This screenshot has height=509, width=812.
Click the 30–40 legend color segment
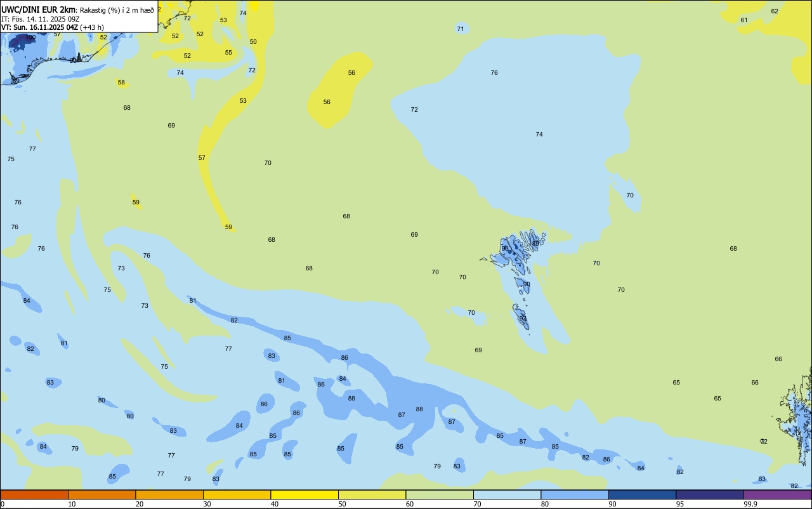(237, 494)
